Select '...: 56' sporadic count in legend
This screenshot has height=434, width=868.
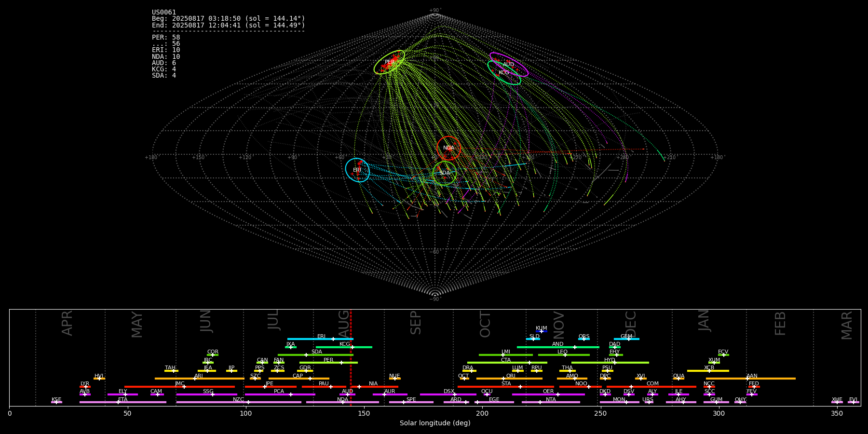(166, 44)
